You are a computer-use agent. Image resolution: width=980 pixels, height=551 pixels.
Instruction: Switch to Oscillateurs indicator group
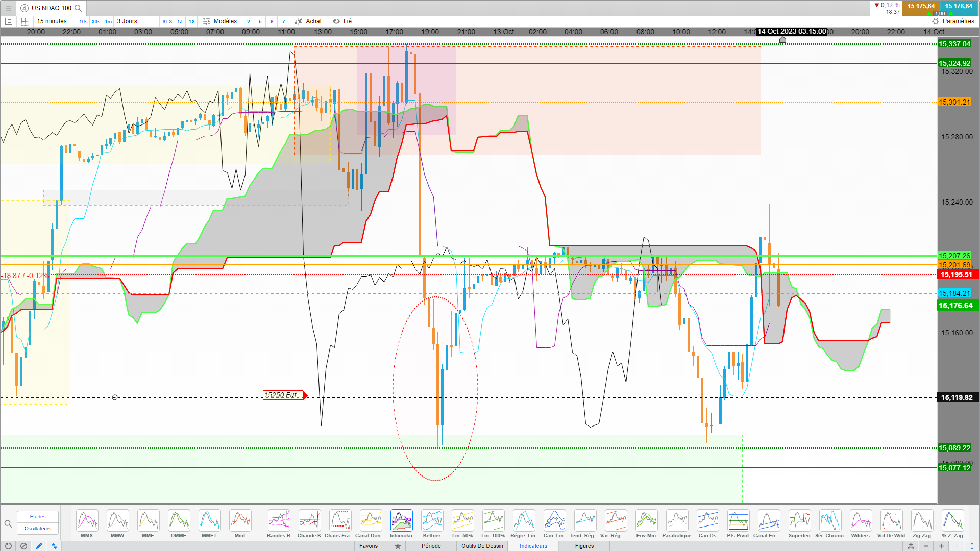38,528
